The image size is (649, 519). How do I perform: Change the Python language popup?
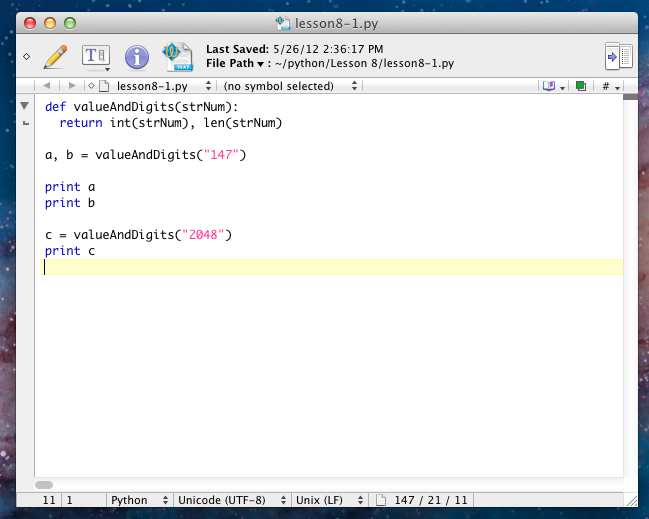pos(139,500)
